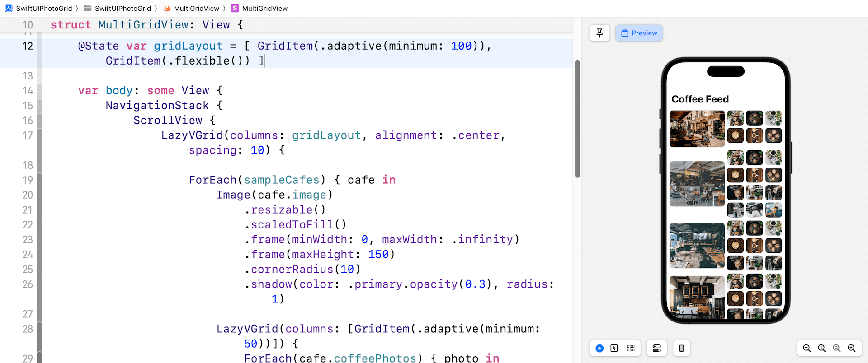Image resolution: width=868 pixels, height=363 pixels.
Task: Click ScrollView on line 16
Action: 168,120
